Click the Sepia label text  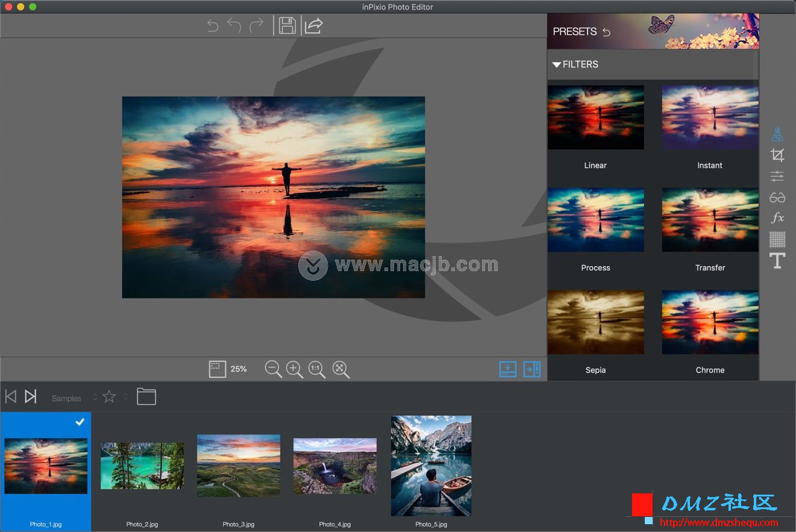tap(596, 370)
